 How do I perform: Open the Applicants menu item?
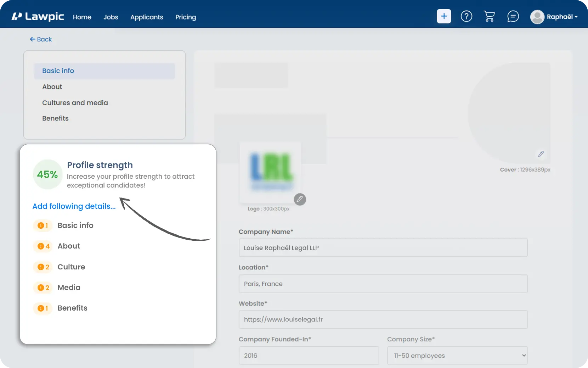click(x=147, y=17)
